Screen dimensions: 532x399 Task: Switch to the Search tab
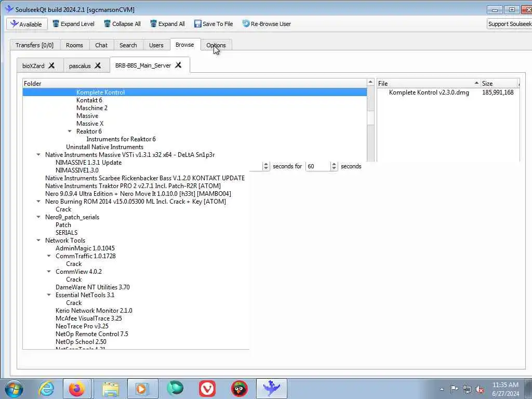(x=128, y=45)
